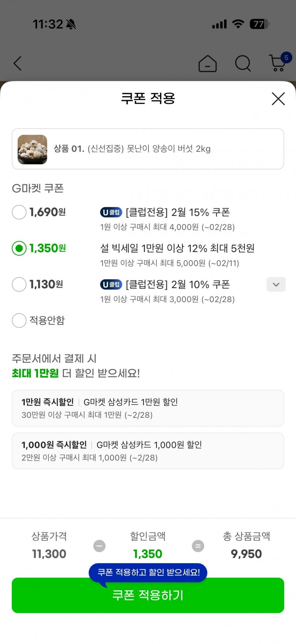Tap the mushroom product thumbnail

(32, 149)
